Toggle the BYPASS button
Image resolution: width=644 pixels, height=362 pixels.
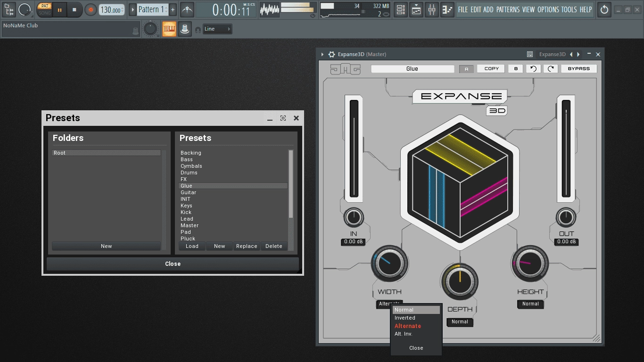(x=578, y=69)
